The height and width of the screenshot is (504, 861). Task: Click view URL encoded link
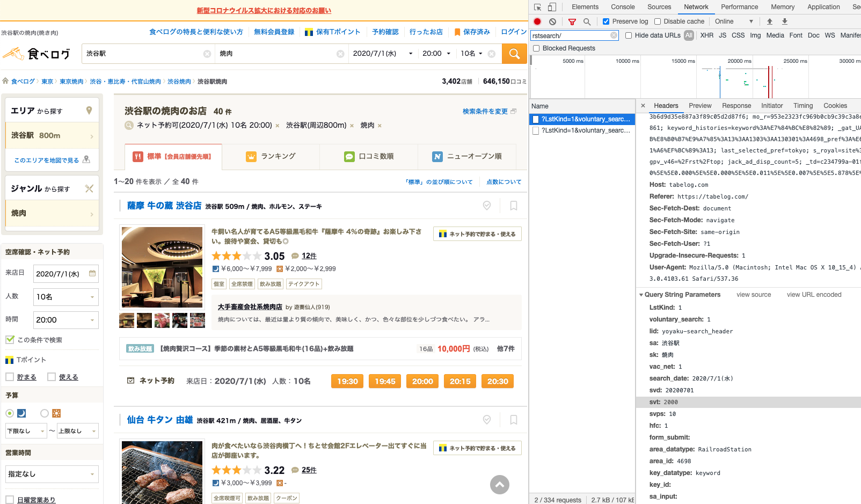pos(814,295)
